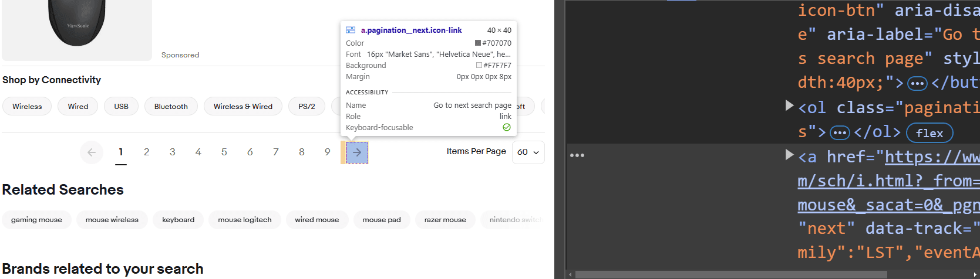The image size is (980, 279).
Task: Filter by Wireless connectivity
Action: tap(27, 106)
